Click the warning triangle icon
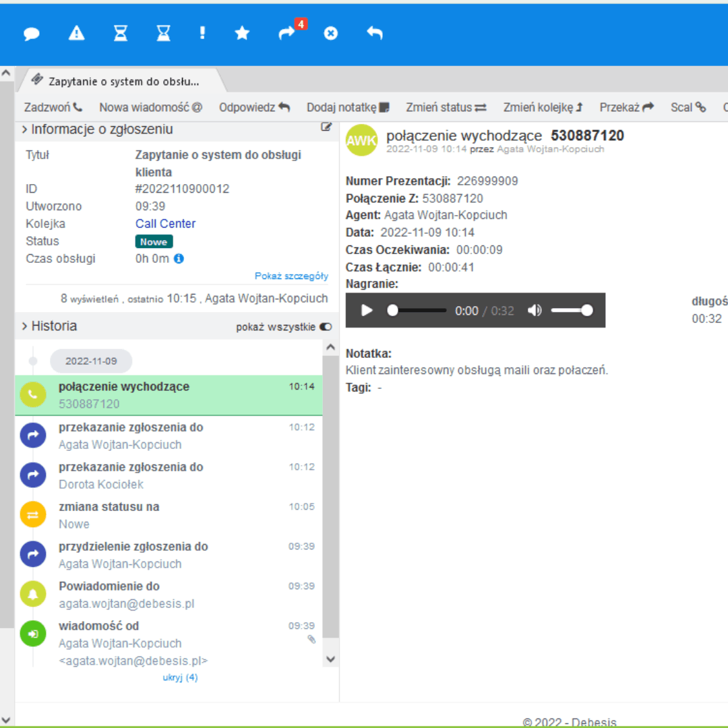This screenshot has width=728, height=728. (x=77, y=33)
